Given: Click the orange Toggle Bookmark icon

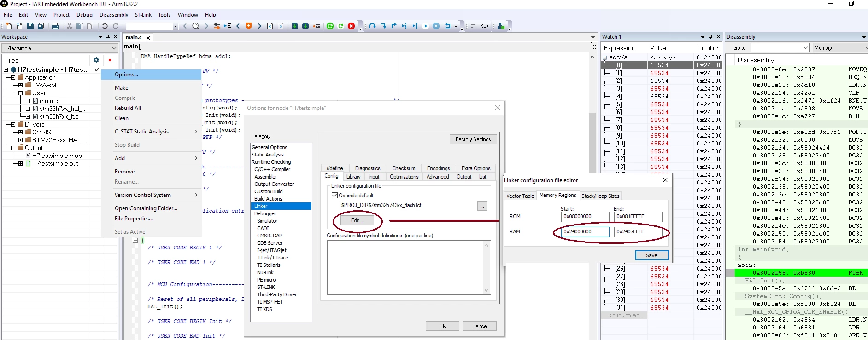Looking at the screenshot, I should pyautogui.click(x=249, y=26).
